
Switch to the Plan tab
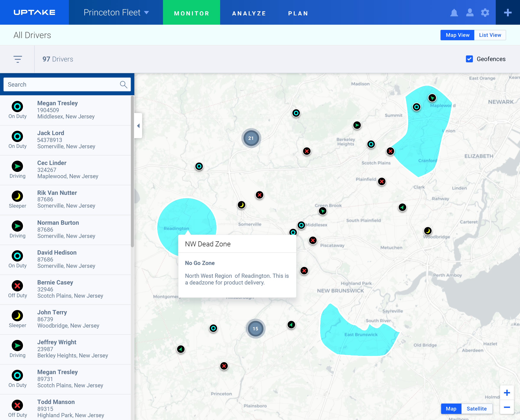pos(298,13)
